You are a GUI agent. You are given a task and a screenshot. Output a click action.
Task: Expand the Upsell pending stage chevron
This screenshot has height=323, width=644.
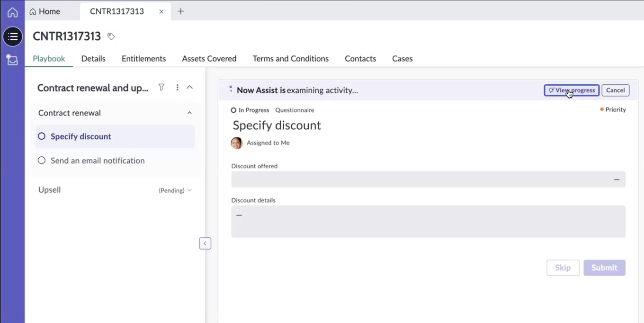pos(189,190)
